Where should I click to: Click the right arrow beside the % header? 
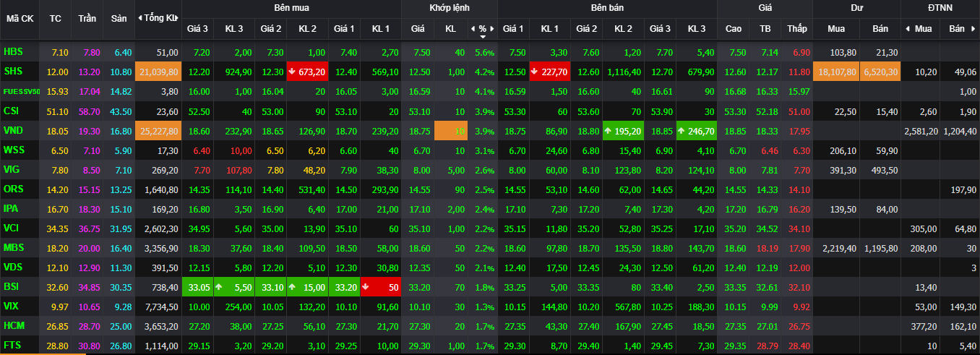click(x=492, y=28)
